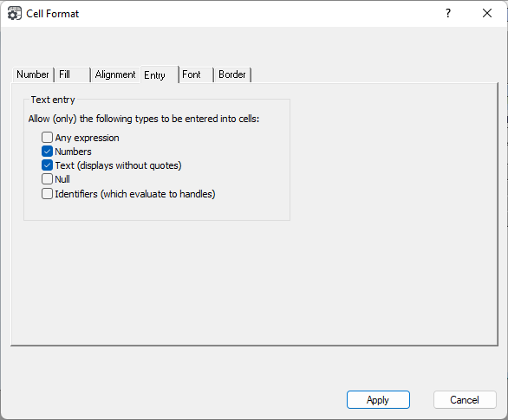Enable the Any expression checkbox
Image resolution: width=508 pixels, height=420 pixels.
coord(47,138)
